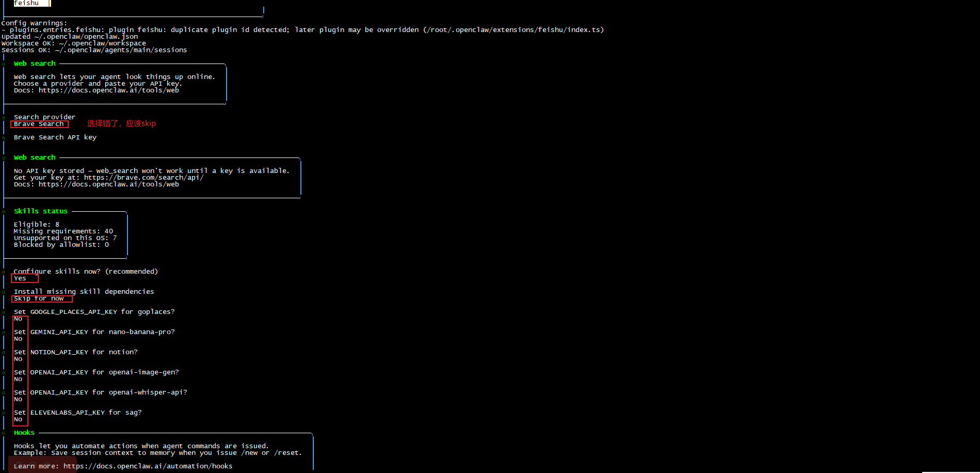
Task: Select the boxed "Brave Search" provider option
Action: pos(39,124)
